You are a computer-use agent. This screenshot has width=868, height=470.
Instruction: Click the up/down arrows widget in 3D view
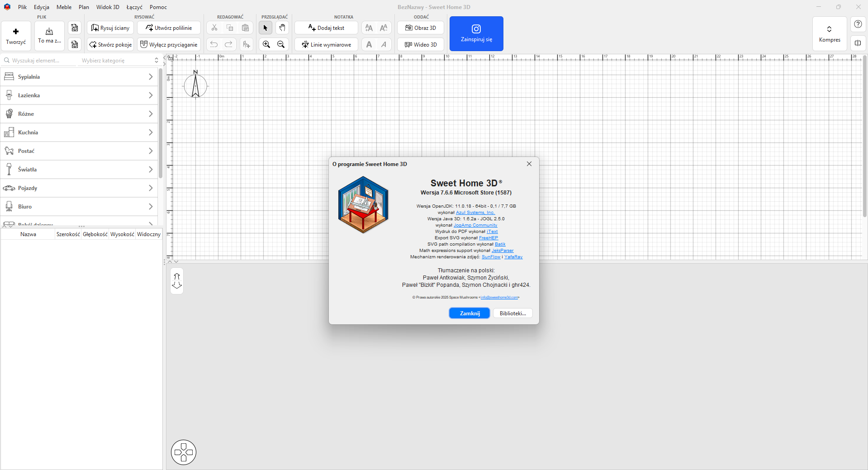point(177,281)
